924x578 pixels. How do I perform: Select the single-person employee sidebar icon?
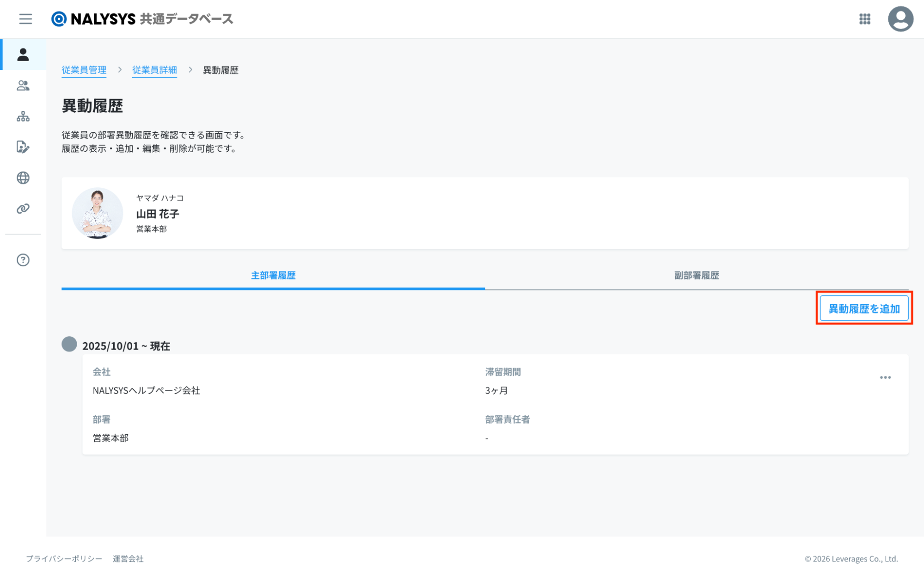tap(23, 55)
